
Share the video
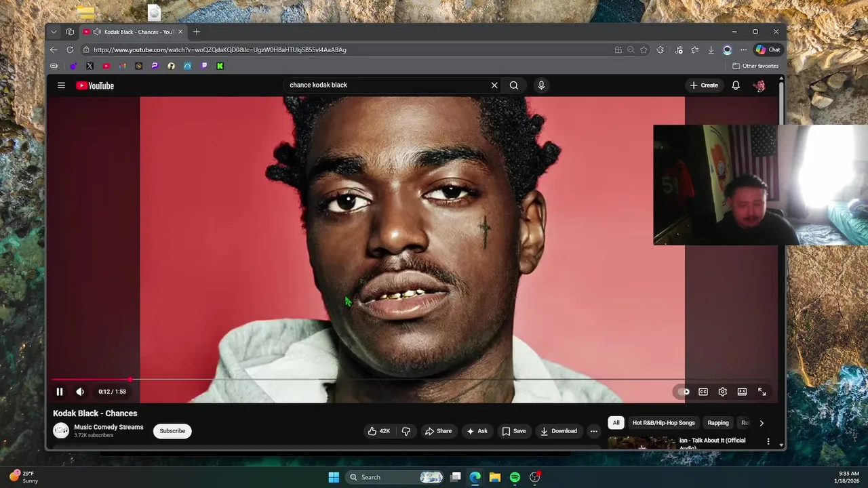[x=438, y=431]
